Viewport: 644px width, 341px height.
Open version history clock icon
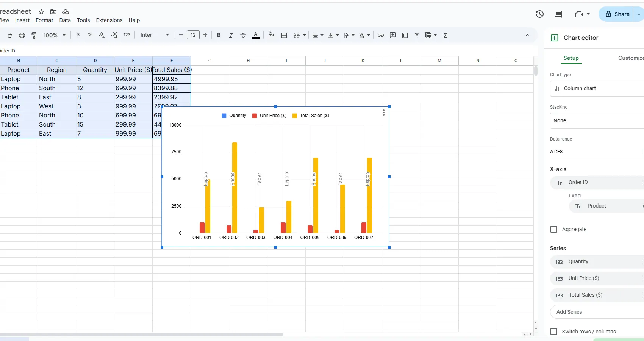[x=539, y=14]
